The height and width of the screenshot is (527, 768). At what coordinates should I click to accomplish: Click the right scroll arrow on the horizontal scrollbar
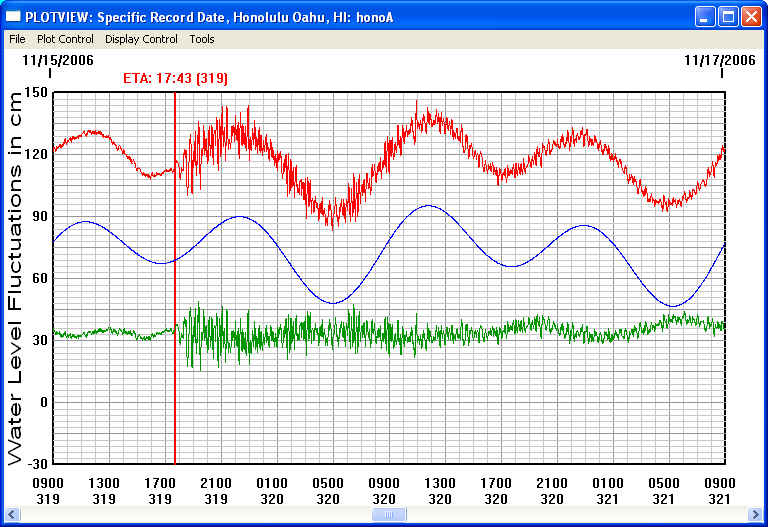[756, 515]
